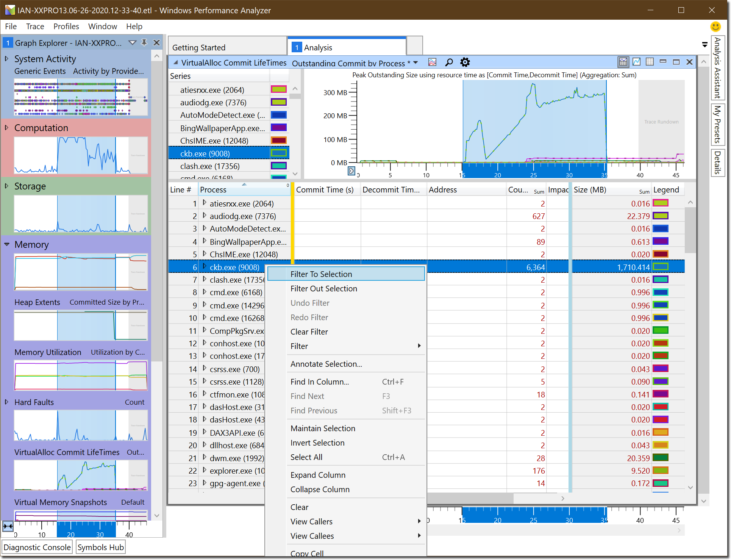The height and width of the screenshot is (560, 731).
Task: Click the chart type selector icon on the left
Action: click(x=432, y=62)
